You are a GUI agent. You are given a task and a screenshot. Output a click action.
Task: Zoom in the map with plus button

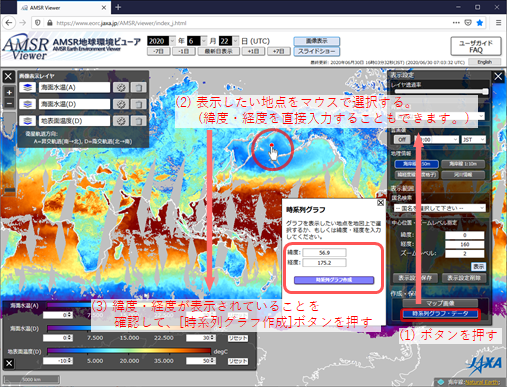(9, 92)
